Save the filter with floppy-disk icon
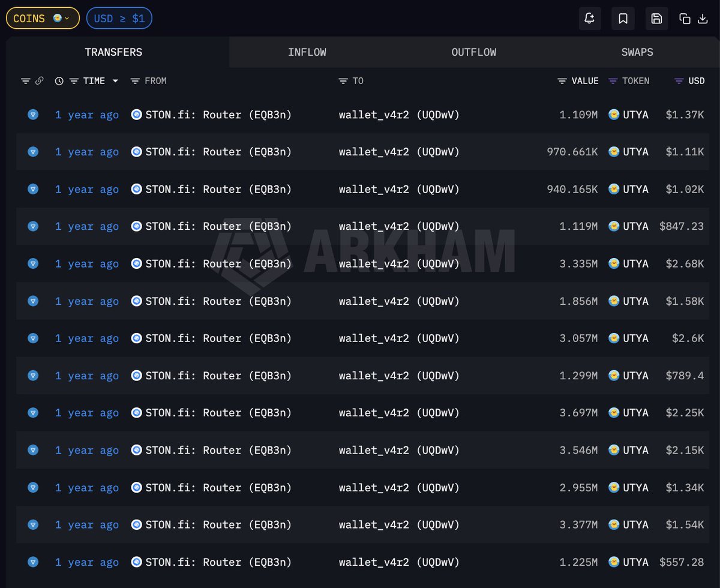This screenshot has height=588, width=720. tap(656, 19)
